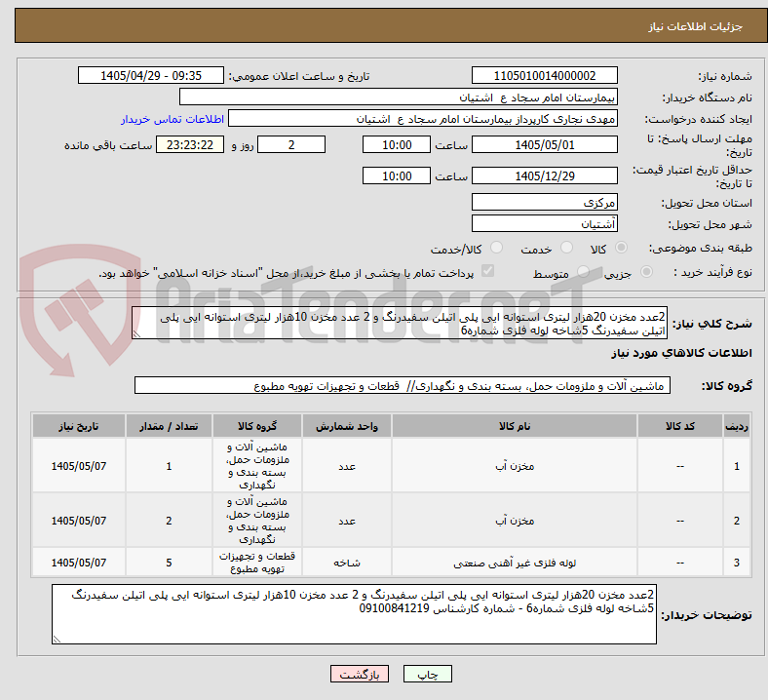This screenshot has height=700, width=768.
Task: Click the جزئیات اطلاعات نیاز header title
Action: (696, 26)
